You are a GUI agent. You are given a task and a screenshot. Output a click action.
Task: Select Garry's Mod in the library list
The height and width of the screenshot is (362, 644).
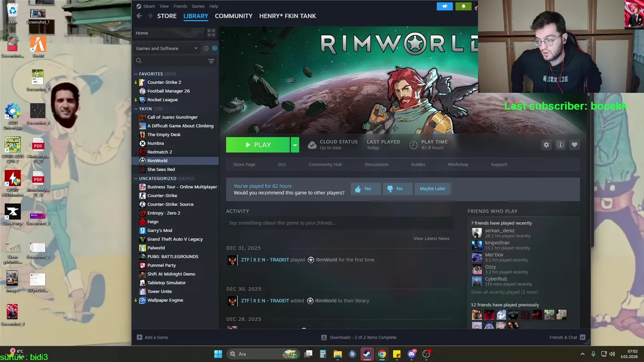click(159, 230)
